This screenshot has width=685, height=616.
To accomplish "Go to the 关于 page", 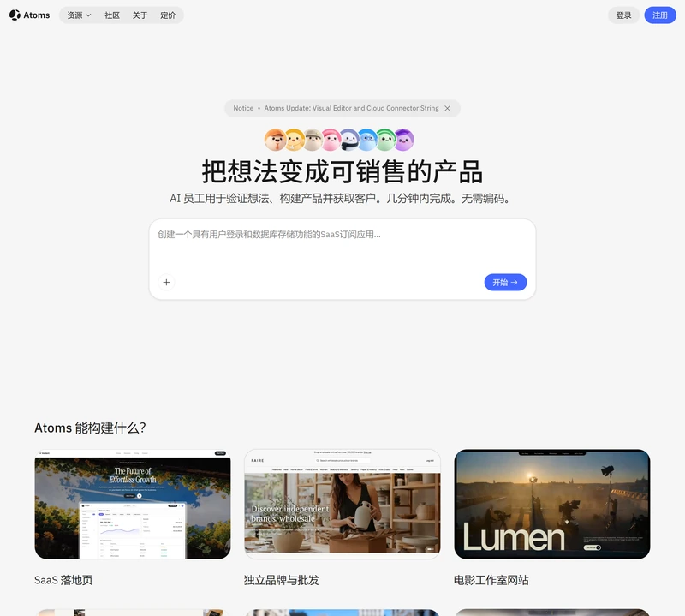I will [140, 15].
